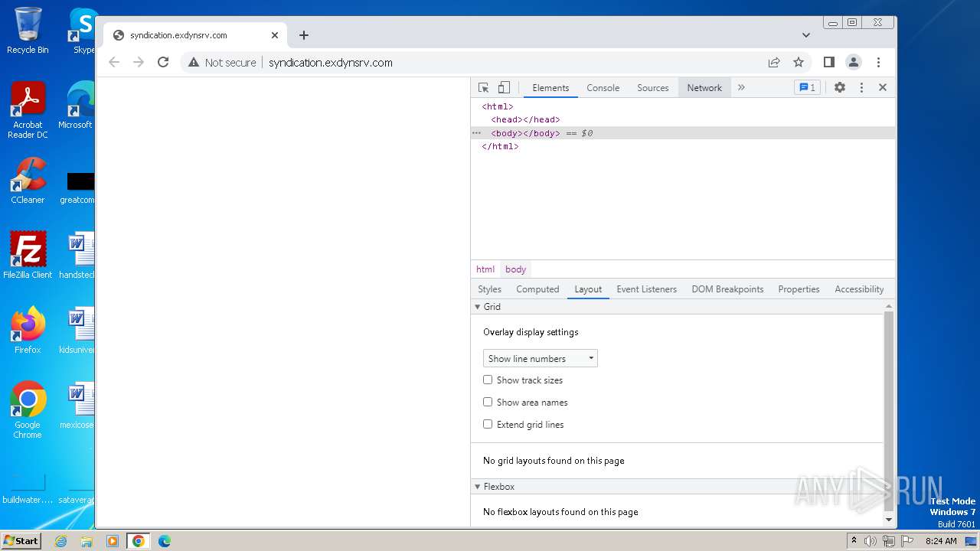Open the Computed pane tab
Image resolution: width=980 pixels, height=551 pixels.
(537, 289)
